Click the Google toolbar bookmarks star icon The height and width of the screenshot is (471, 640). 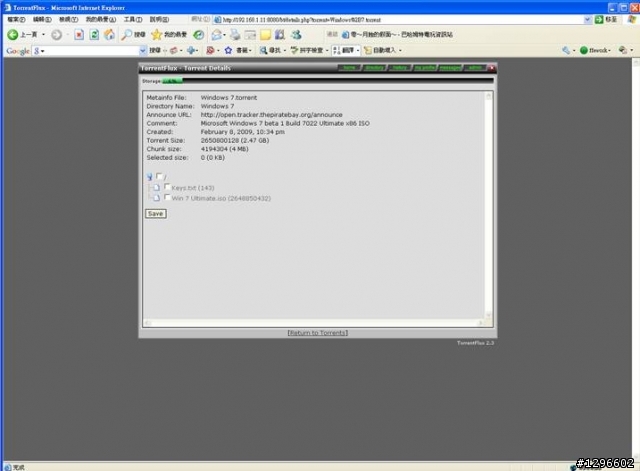click(x=228, y=50)
